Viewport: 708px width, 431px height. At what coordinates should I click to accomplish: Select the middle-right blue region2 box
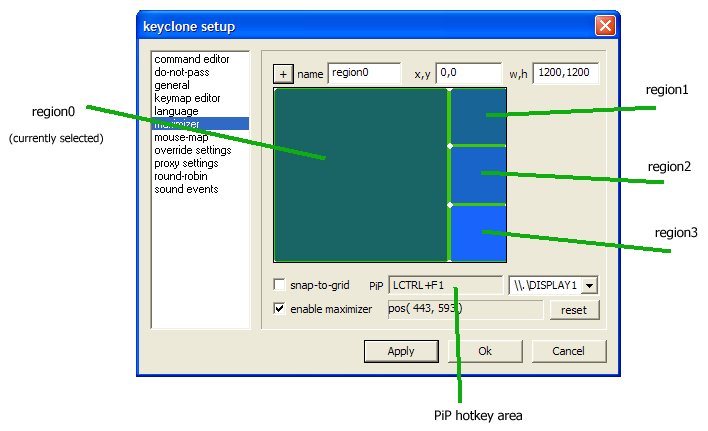coord(478,175)
